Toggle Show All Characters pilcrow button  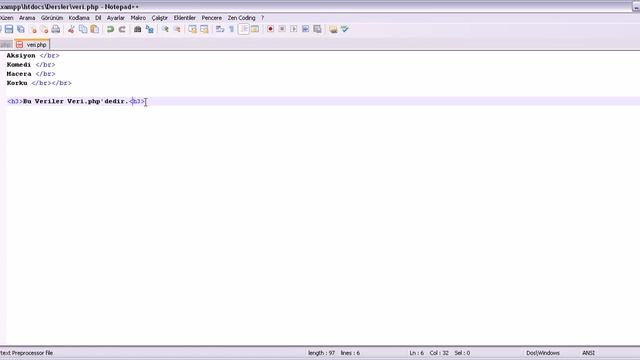pos(231,29)
